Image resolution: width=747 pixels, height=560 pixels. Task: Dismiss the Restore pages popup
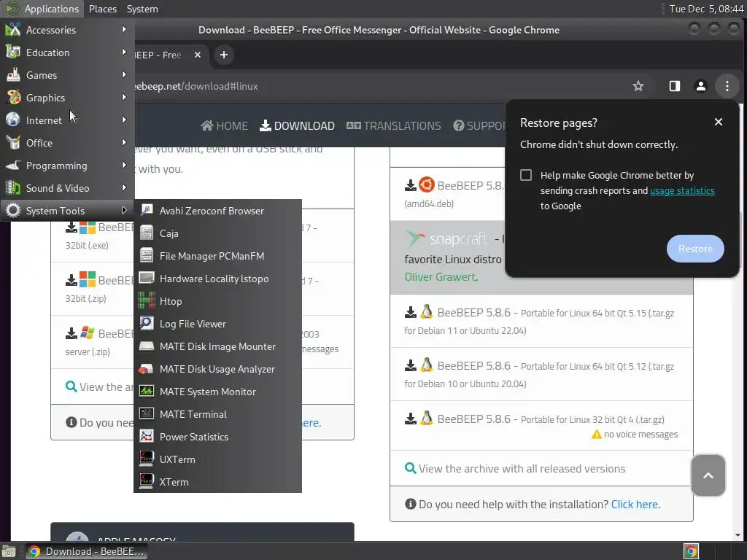tap(719, 122)
